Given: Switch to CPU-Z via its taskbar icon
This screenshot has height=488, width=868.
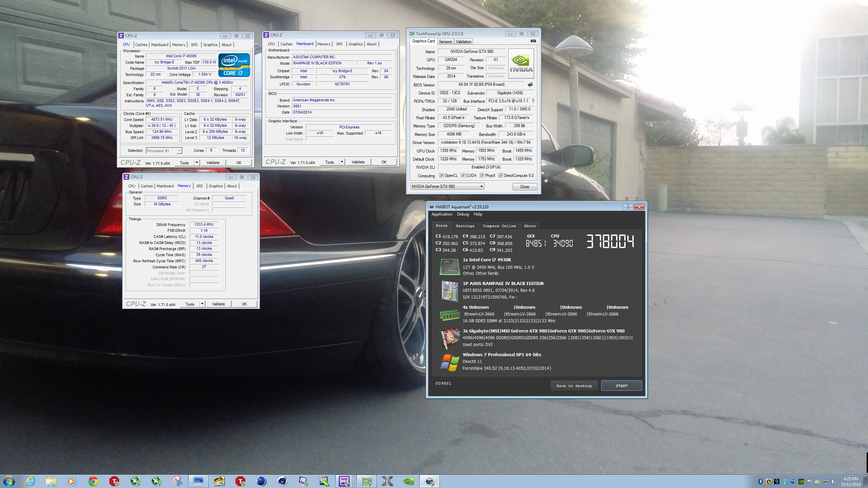Looking at the screenshot, I should 344,481.
